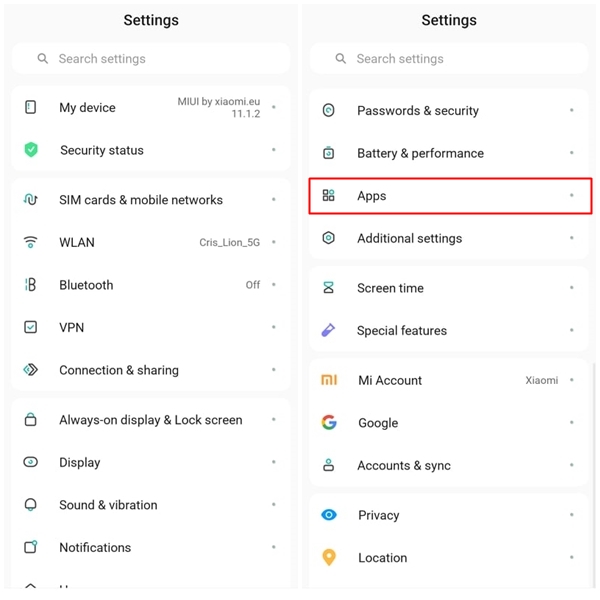Tap the Mi Account logo icon
This screenshot has height=600, width=600.
(x=329, y=380)
